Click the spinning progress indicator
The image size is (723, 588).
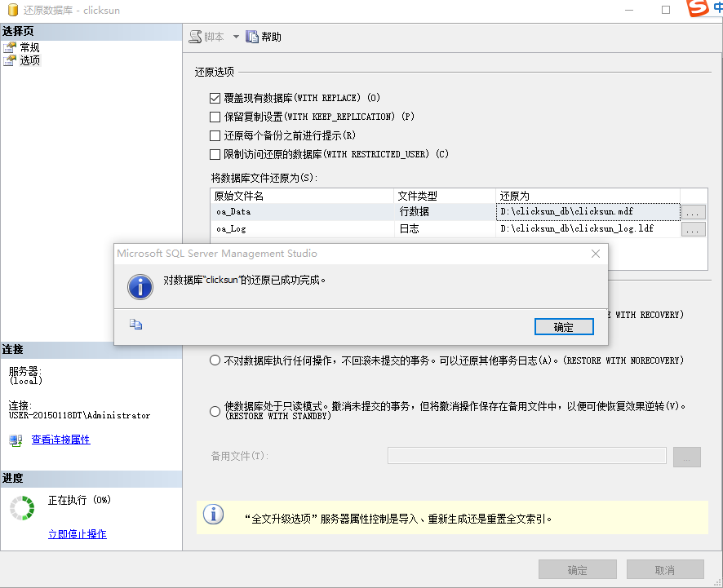click(22, 508)
